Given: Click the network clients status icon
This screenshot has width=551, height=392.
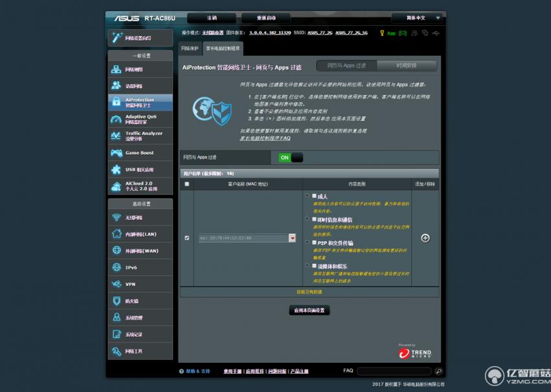Looking at the screenshot, I should 425,33.
